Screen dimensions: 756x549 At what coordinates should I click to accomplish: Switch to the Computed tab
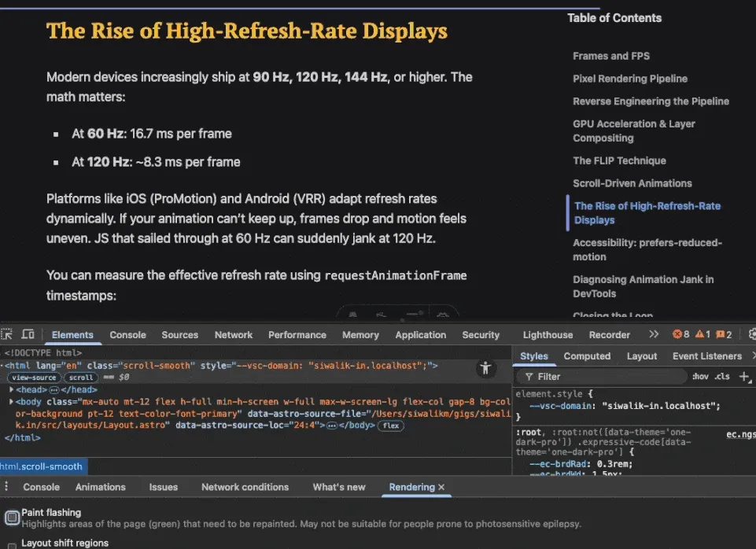(587, 356)
